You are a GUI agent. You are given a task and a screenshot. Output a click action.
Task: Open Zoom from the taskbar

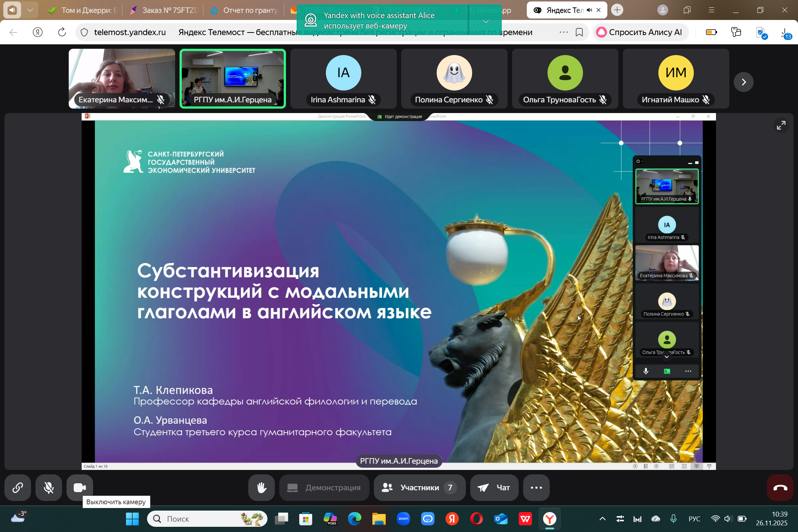[403, 519]
